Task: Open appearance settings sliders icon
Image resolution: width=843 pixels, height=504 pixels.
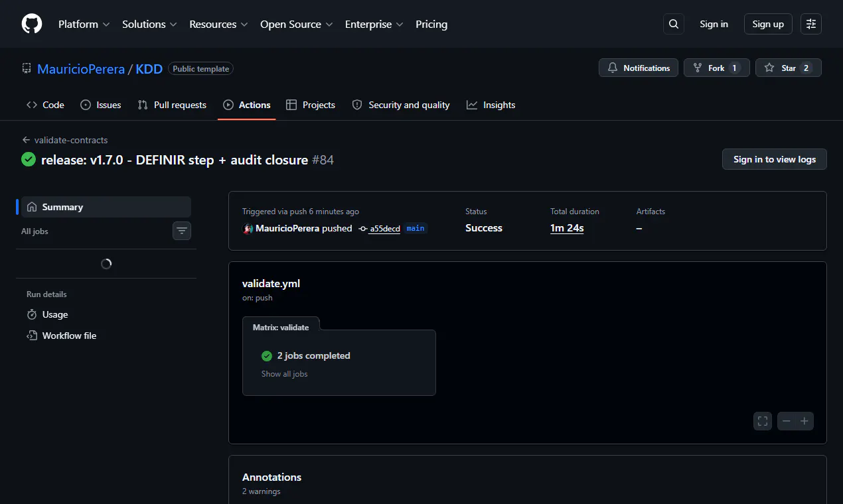Action: [811, 24]
